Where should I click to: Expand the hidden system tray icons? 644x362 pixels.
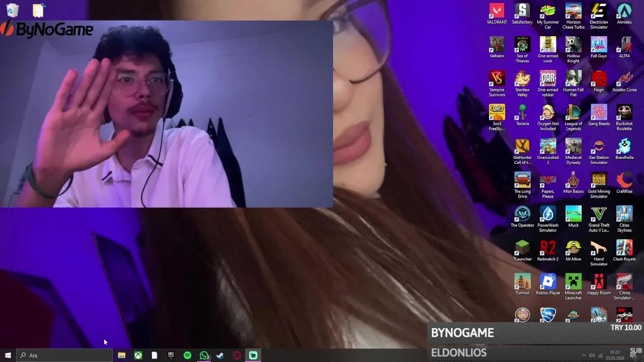click(x=584, y=355)
